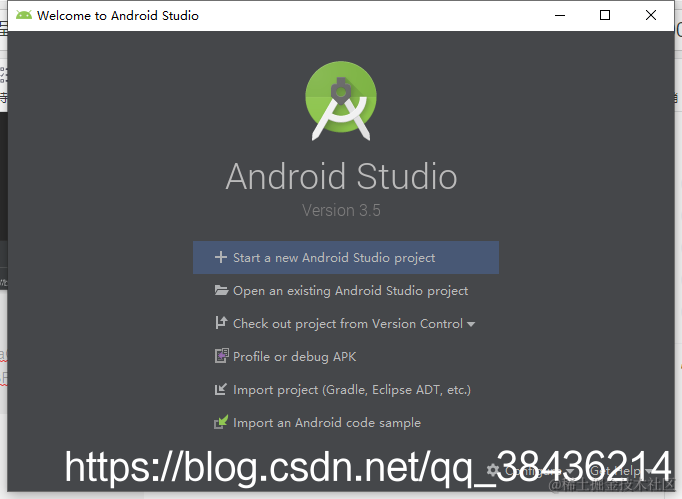The width and height of the screenshot is (682, 499).
Task: Click the Android Studio compass logo
Action: point(341,100)
